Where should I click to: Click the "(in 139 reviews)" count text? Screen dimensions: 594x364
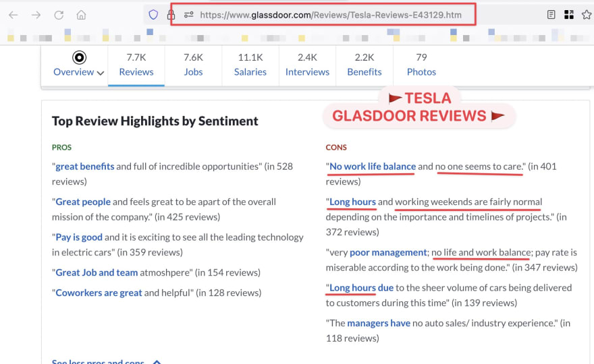[485, 303]
